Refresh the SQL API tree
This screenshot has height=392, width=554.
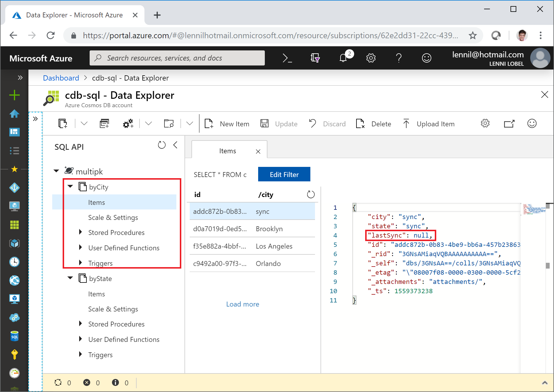pyautogui.click(x=162, y=145)
